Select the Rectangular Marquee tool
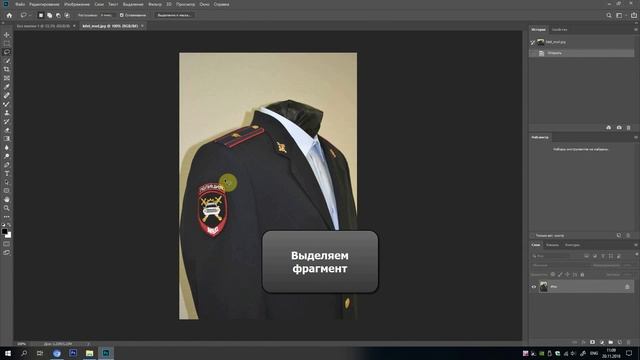Screen dimensions: 640x360 pos(7,44)
